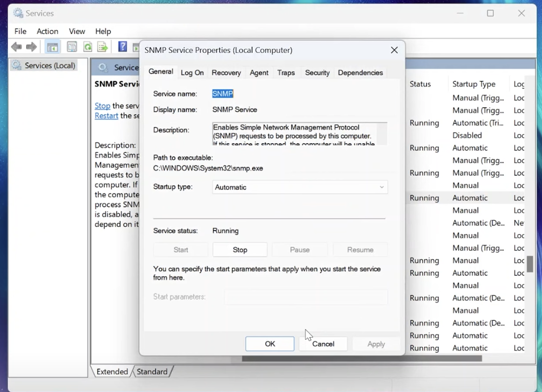Click the highlighted SNMP service name
The height and width of the screenshot is (392, 542).
(223, 94)
